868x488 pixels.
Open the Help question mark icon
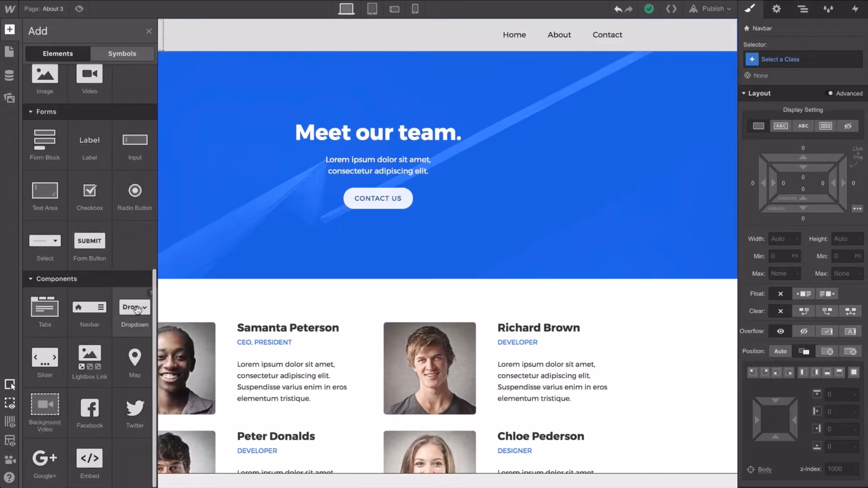(9, 477)
